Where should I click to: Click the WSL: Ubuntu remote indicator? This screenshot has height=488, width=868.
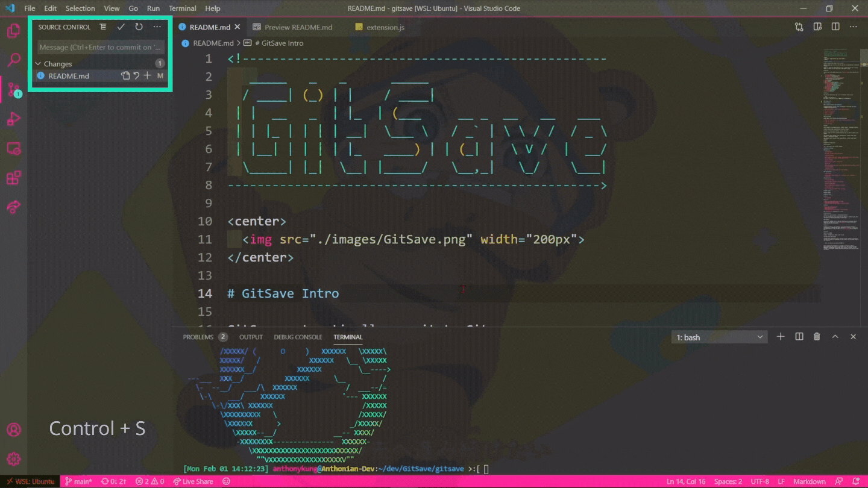pyautogui.click(x=31, y=481)
